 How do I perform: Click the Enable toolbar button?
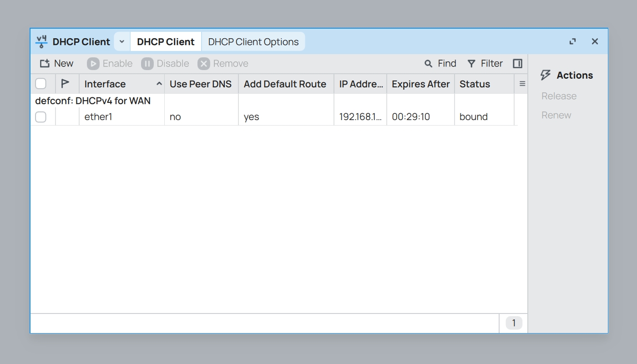[110, 64]
